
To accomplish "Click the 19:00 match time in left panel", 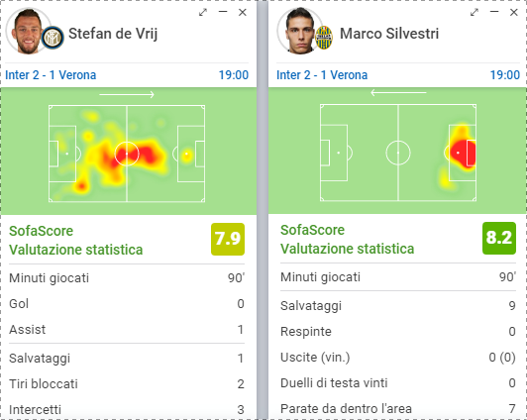I will pos(234,75).
